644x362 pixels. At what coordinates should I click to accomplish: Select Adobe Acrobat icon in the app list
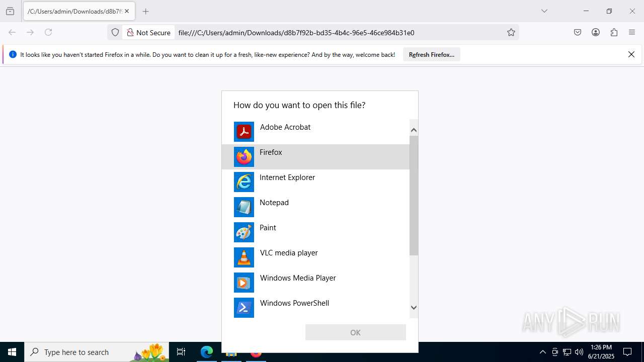tap(244, 132)
